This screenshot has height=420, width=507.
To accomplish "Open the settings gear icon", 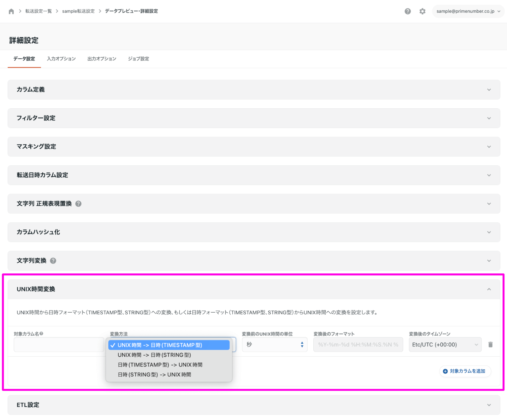I will click(422, 11).
